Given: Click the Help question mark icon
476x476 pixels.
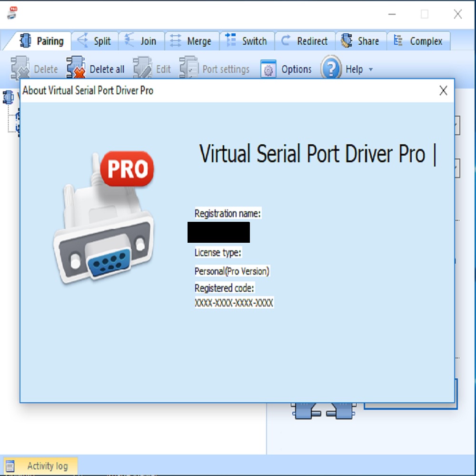Looking at the screenshot, I should 331,68.
